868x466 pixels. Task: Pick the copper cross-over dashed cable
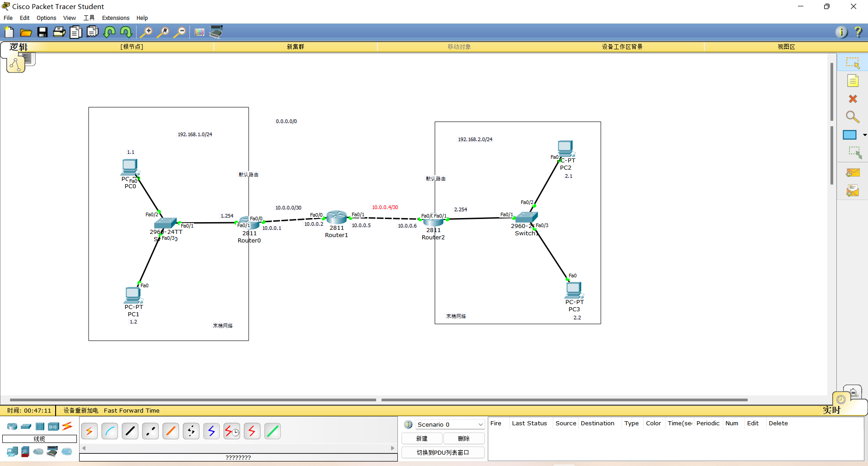point(151,431)
